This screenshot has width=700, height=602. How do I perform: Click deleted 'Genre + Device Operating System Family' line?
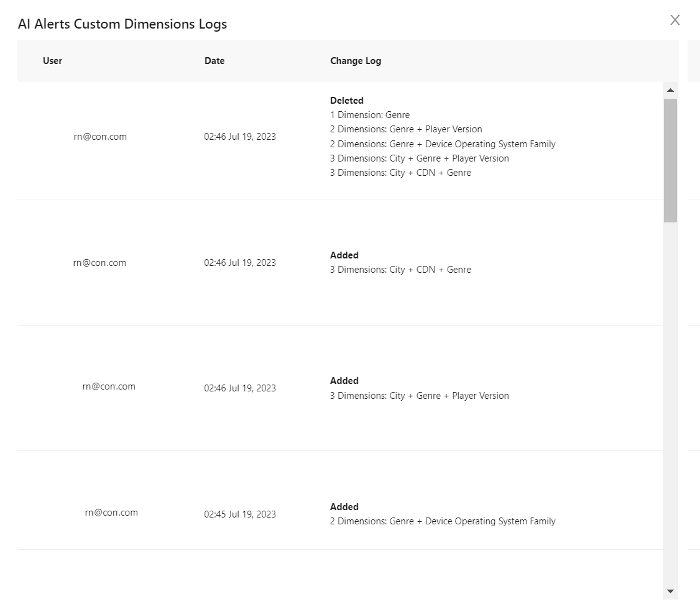coord(443,144)
